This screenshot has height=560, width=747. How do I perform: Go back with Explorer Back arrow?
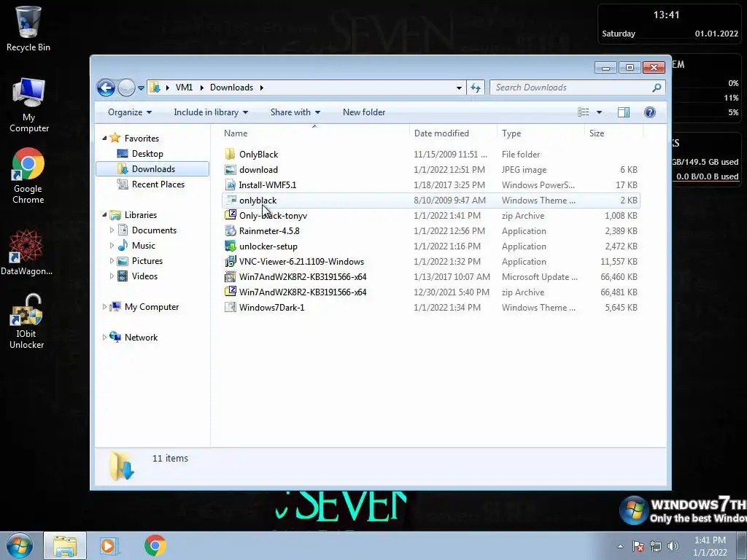pos(106,87)
